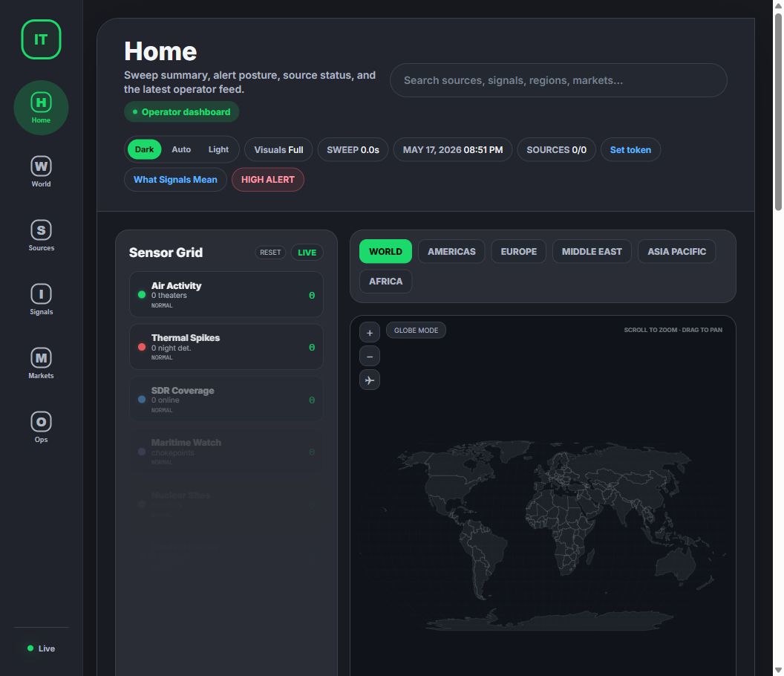Select the AMERICAS region tab
Image resolution: width=784 pixels, height=676 pixels.
[x=451, y=252]
